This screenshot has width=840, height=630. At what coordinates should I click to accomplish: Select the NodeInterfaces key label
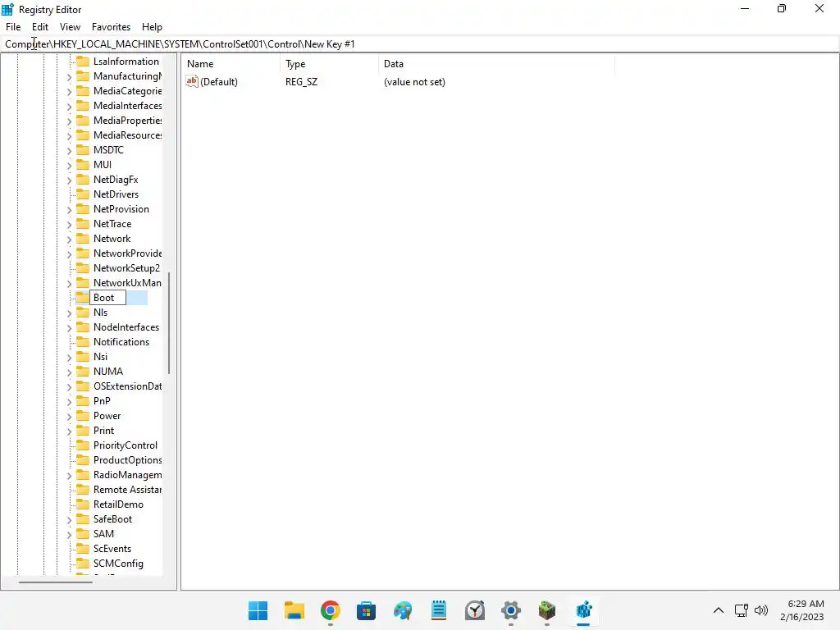[126, 326]
